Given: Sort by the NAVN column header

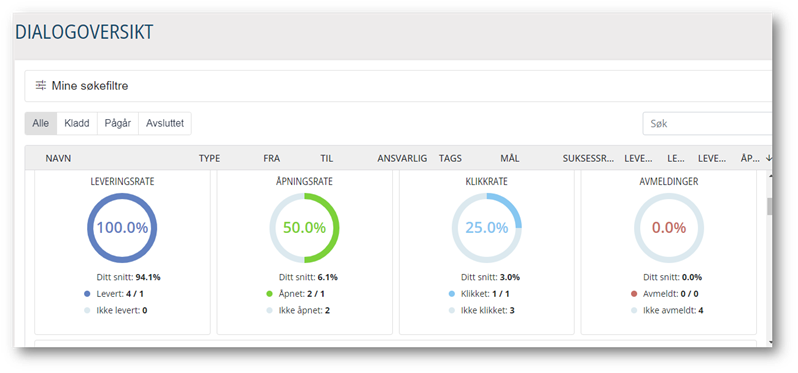Looking at the screenshot, I should tap(59, 159).
